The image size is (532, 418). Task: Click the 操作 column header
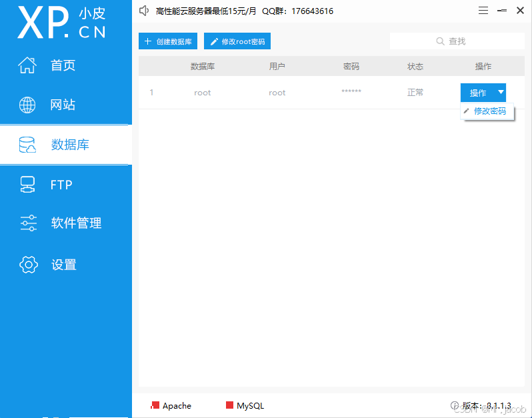483,66
